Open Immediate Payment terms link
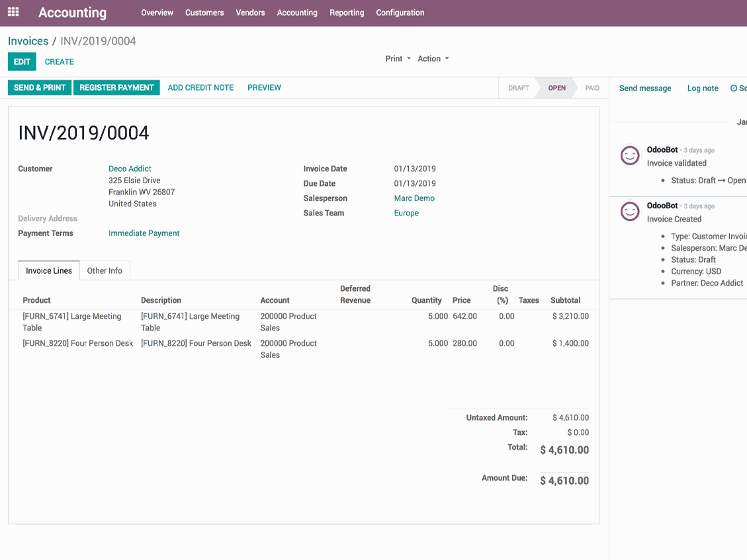Viewport: 747px width, 560px height. tap(144, 233)
